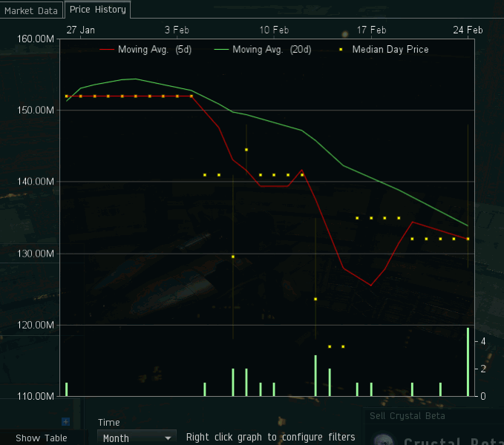Click the Moving Avg. (5d) legend entry
The width and height of the screenshot is (504, 445).
(145, 50)
